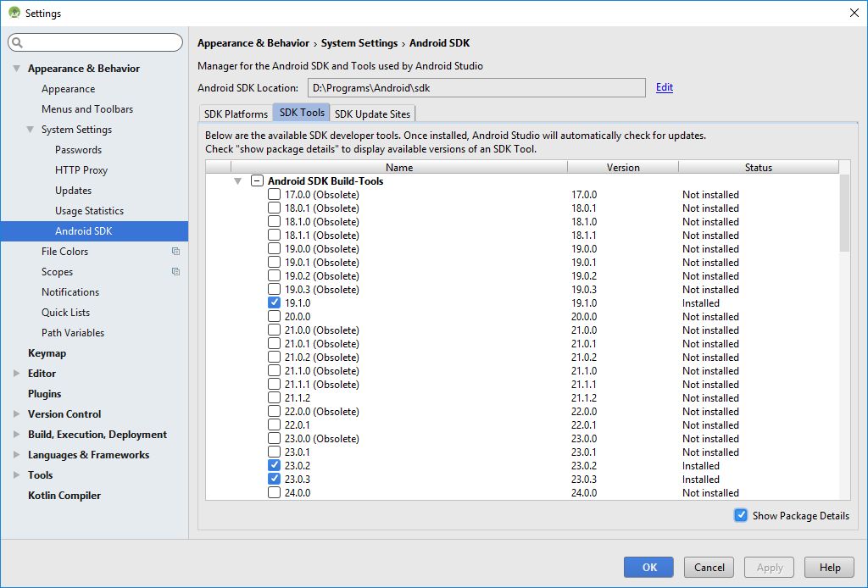Image resolution: width=868 pixels, height=588 pixels.
Task: Check the 17.0.0 (Obsolete) build-tools box
Action: click(x=274, y=194)
